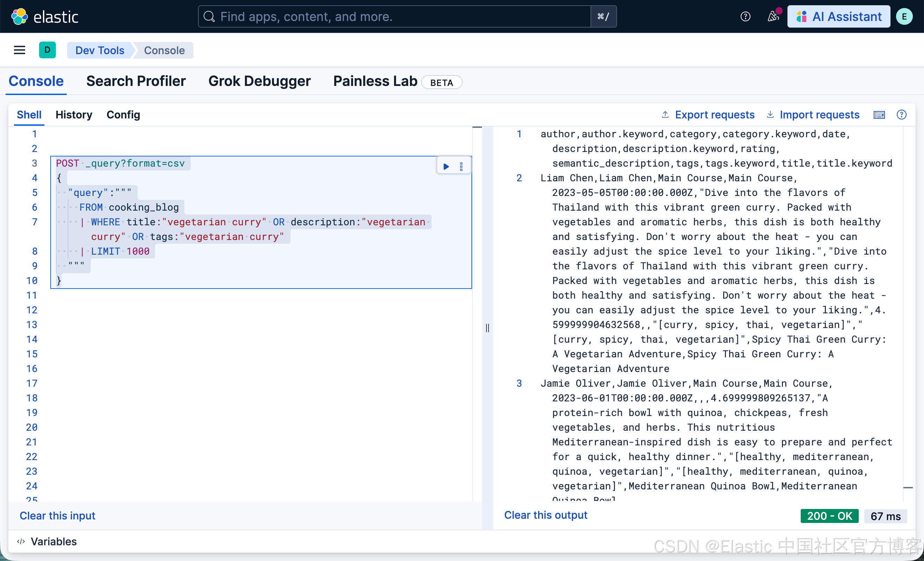Focus the Find apps search field
The height and width of the screenshot is (561, 924).
coord(394,16)
